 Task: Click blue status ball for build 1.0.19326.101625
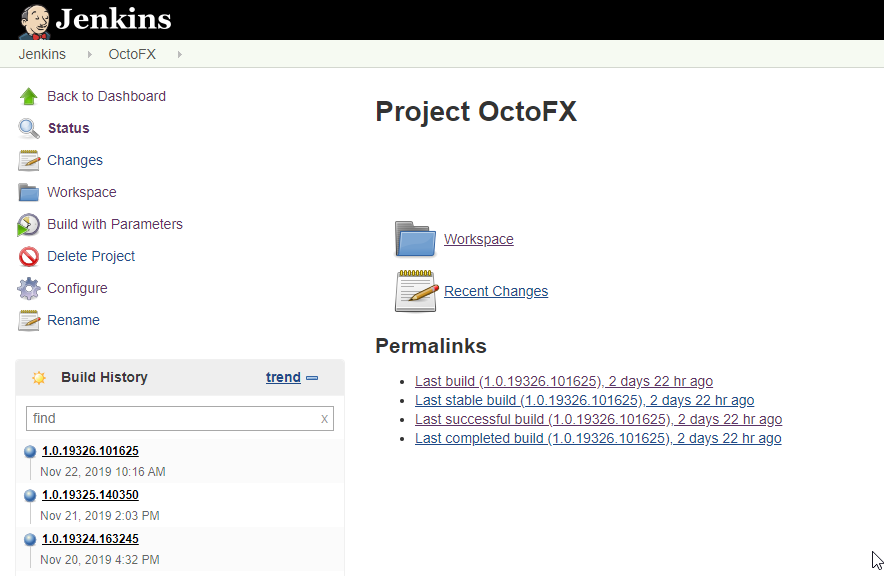tap(30, 451)
